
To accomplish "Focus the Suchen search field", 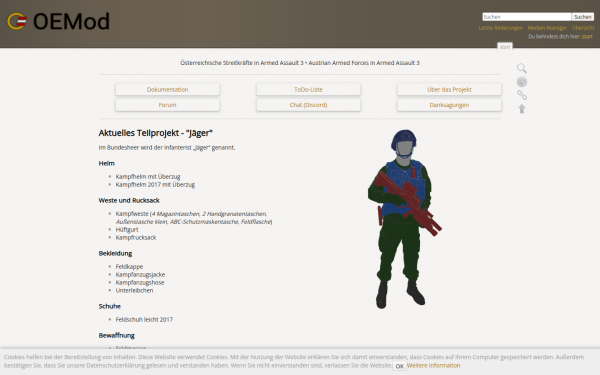I will 527,17.
